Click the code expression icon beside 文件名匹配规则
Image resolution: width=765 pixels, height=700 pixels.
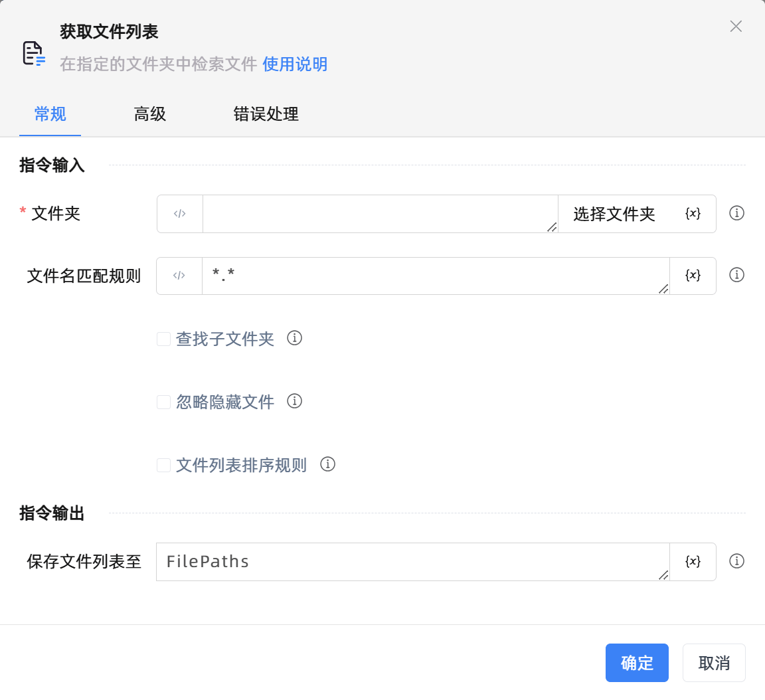coord(179,276)
